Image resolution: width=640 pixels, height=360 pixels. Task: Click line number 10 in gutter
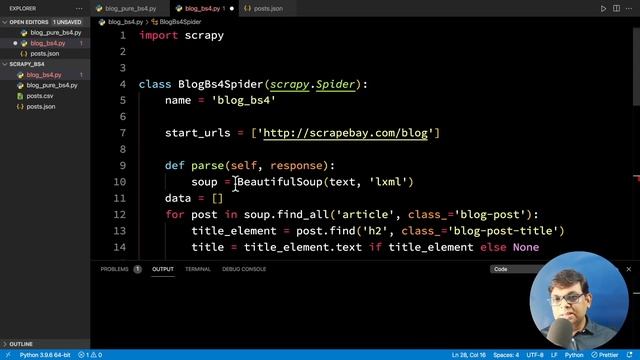pos(120,182)
